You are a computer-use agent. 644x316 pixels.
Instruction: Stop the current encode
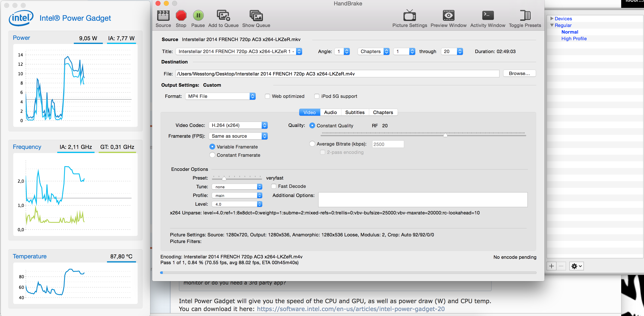click(x=181, y=16)
